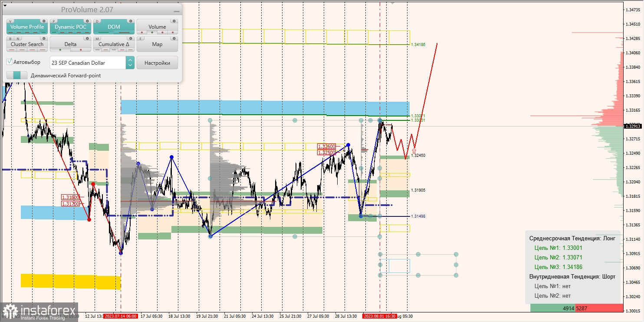
Task: Open DOM gear settings icon
Action: click(131, 21)
